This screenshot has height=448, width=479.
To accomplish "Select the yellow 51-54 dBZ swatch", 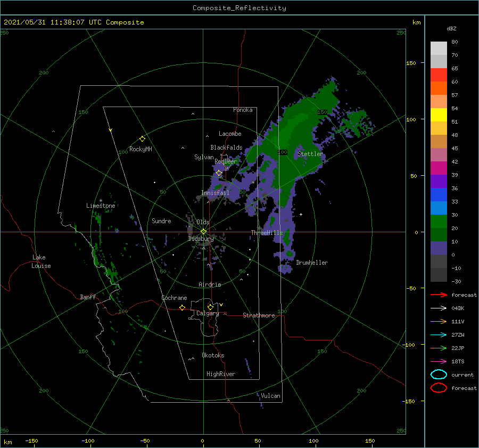I will (x=439, y=115).
